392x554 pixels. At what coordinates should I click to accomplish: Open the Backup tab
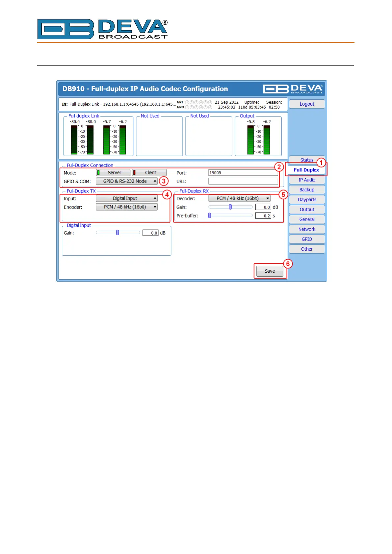tap(307, 190)
